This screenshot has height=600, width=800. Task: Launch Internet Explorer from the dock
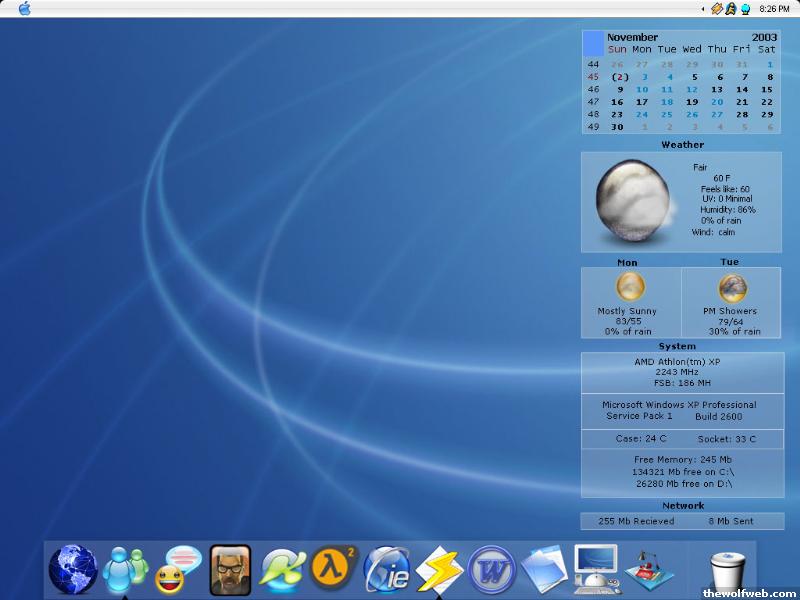[387, 570]
